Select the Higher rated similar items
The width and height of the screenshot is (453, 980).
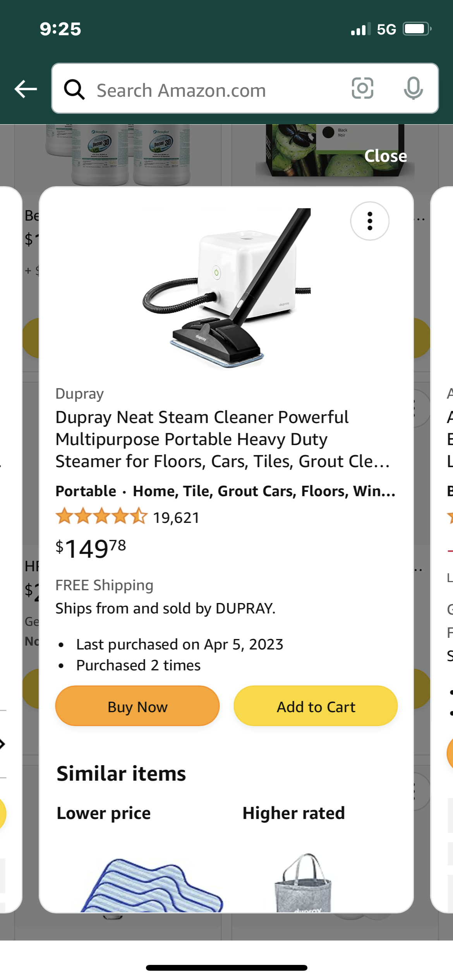click(x=293, y=813)
